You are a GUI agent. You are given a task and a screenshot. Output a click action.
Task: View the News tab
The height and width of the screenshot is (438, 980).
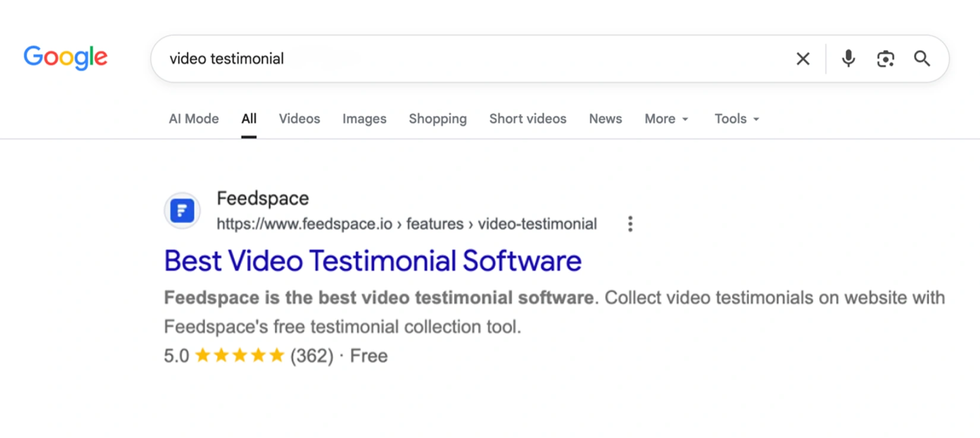(605, 119)
